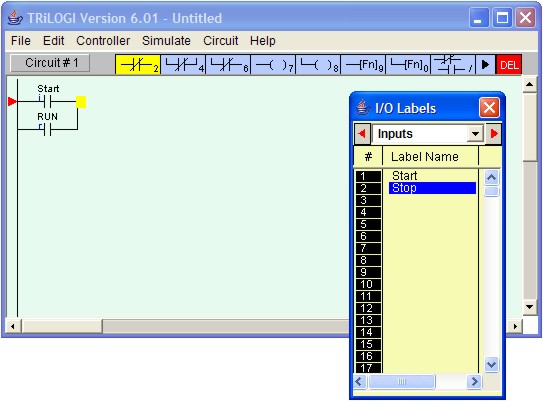Select the series output coil tool numbered 7
543x407 pixels.
273,64
